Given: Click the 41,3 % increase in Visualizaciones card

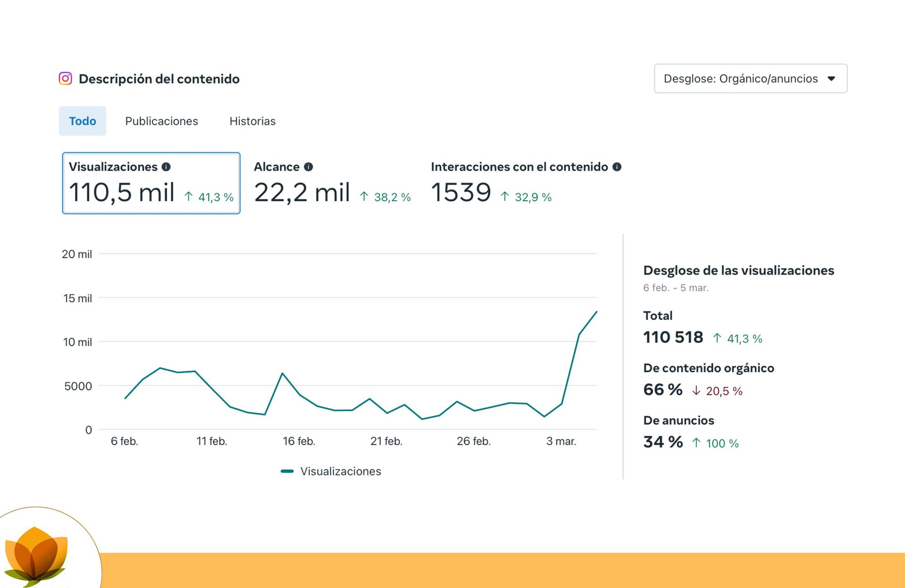Looking at the screenshot, I should point(209,197).
